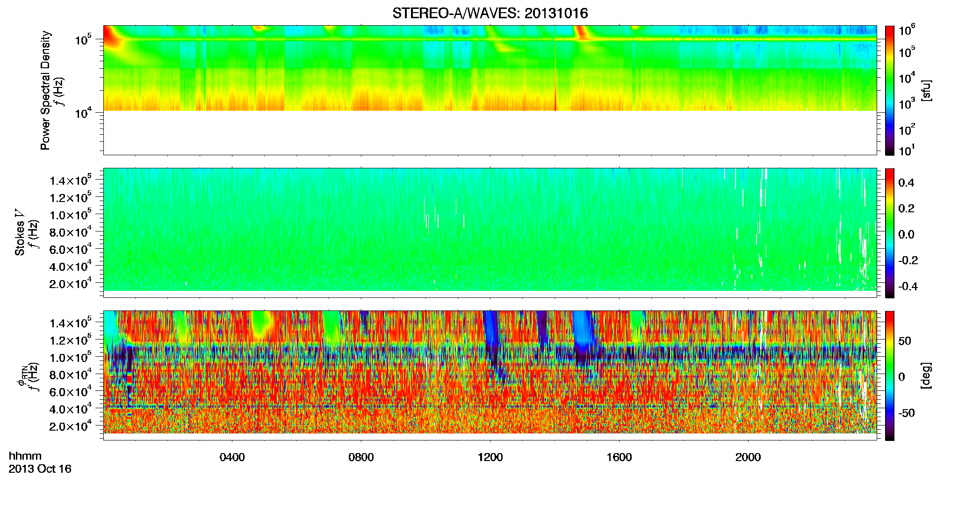
Task: Click the 2013 Oct 16 date label
Action: point(40,469)
